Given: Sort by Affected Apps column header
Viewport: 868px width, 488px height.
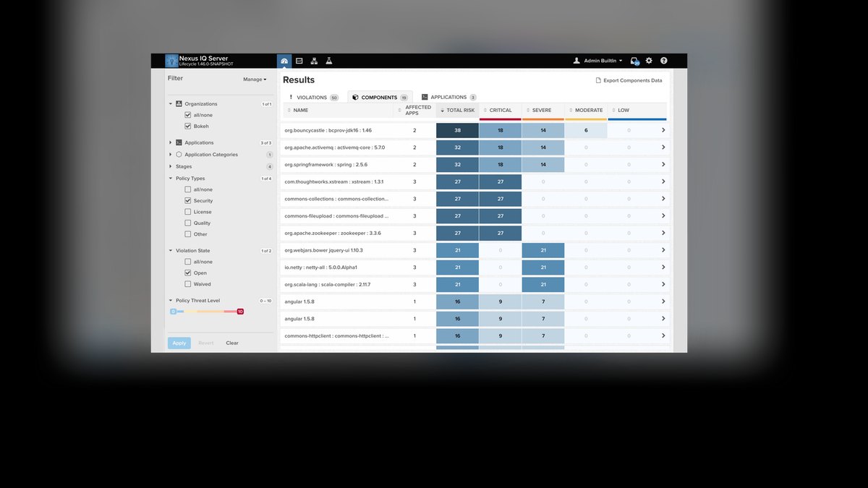Looking at the screenshot, I should pyautogui.click(x=414, y=111).
